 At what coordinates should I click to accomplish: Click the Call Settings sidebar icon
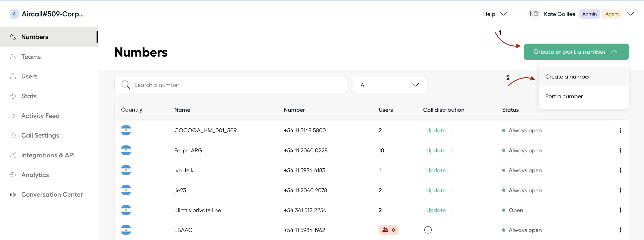click(13, 135)
